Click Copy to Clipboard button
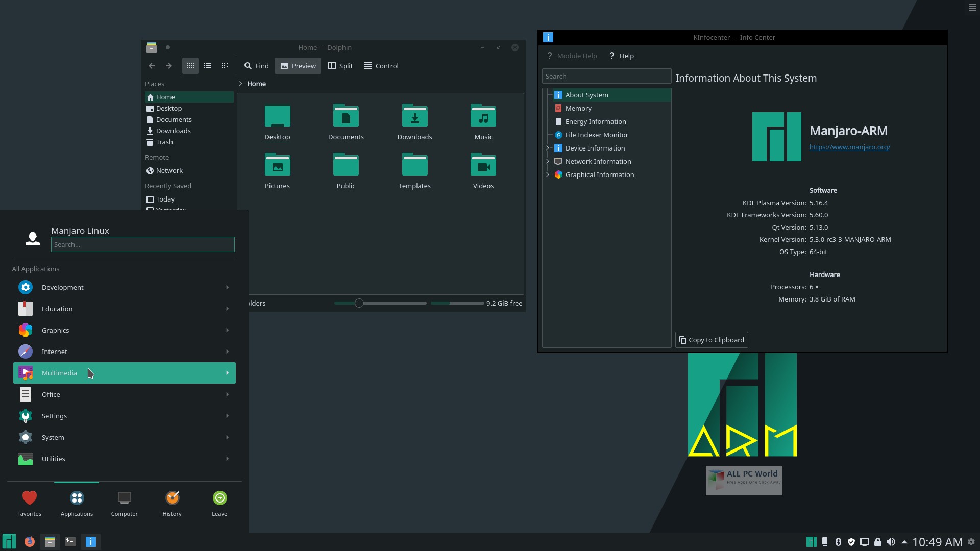Image resolution: width=980 pixels, height=551 pixels. pyautogui.click(x=712, y=340)
